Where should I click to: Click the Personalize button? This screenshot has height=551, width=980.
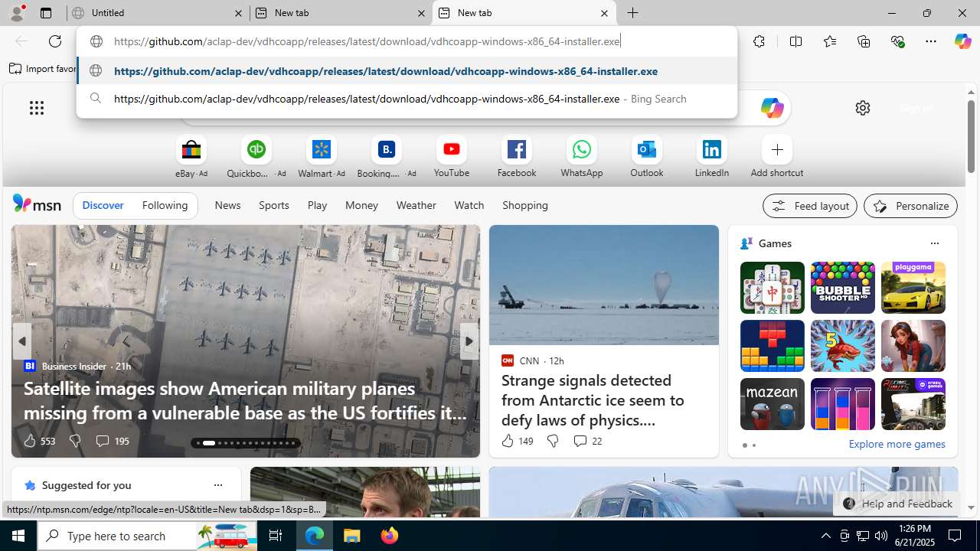tap(910, 206)
